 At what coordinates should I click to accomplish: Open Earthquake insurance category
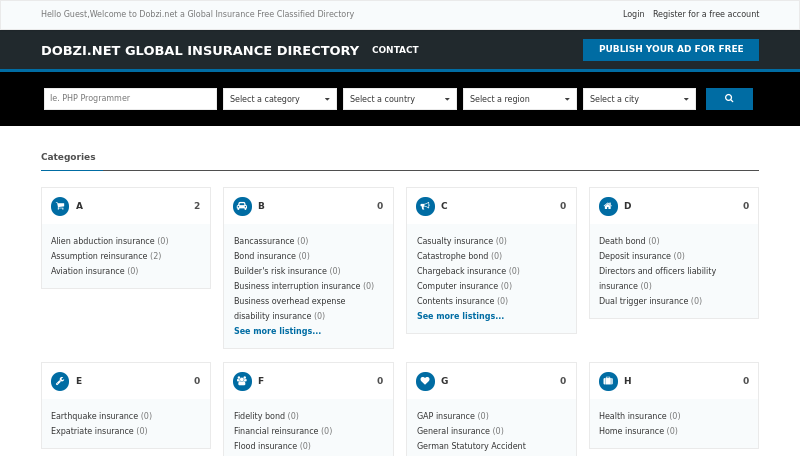click(x=94, y=416)
